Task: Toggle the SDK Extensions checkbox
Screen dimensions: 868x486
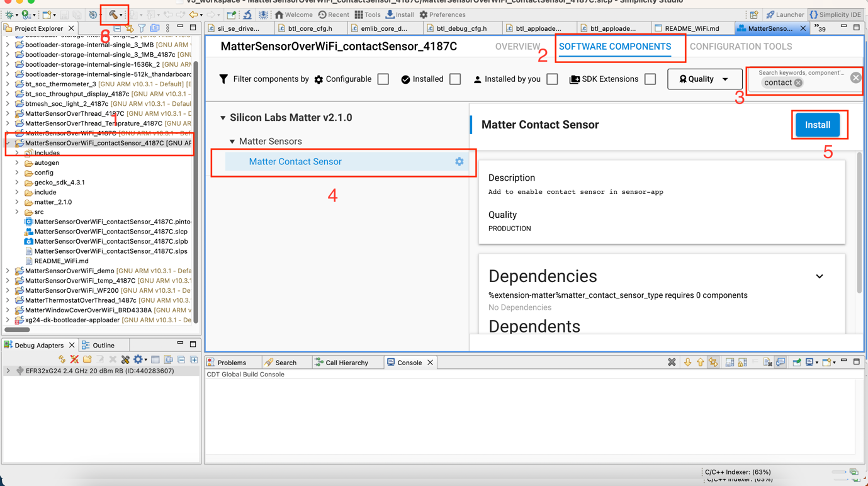Action: [x=650, y=79]
